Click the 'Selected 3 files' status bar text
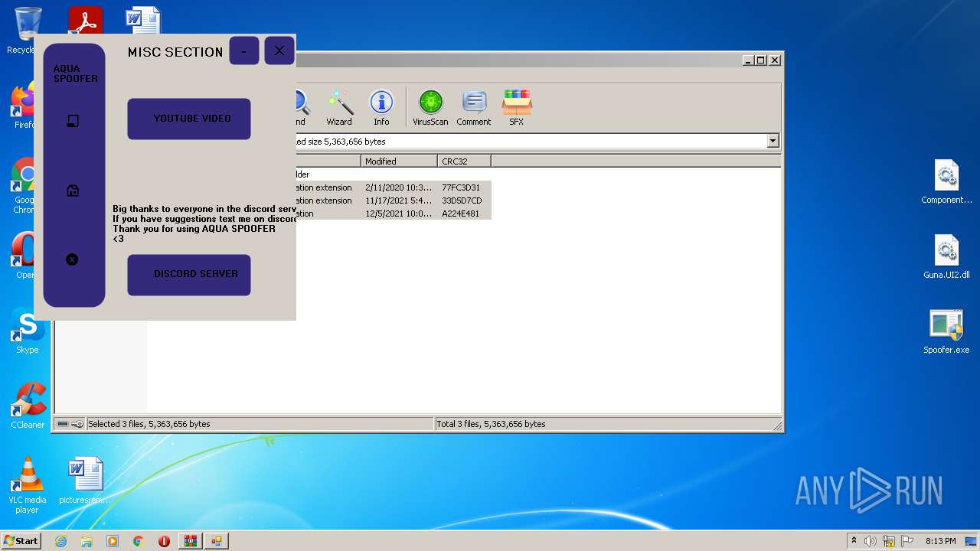The height and width of the screenshot is (551, 980). 149,424
